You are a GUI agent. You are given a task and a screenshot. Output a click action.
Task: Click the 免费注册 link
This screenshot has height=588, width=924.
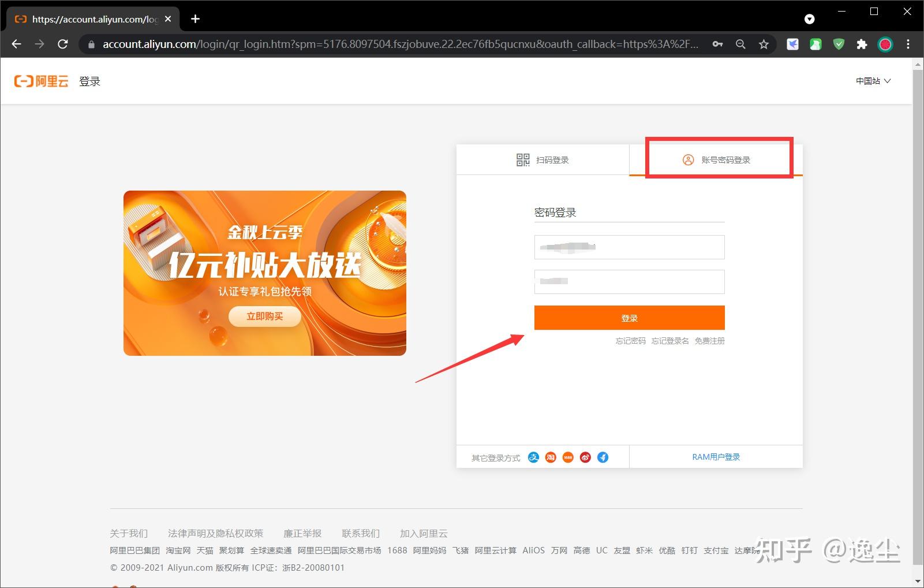(x=709, y=341)
